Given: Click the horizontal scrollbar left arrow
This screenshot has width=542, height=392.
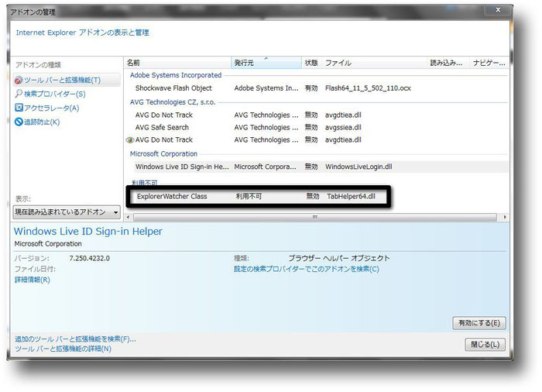Looking at the screenshot, I should click(129, 217).
